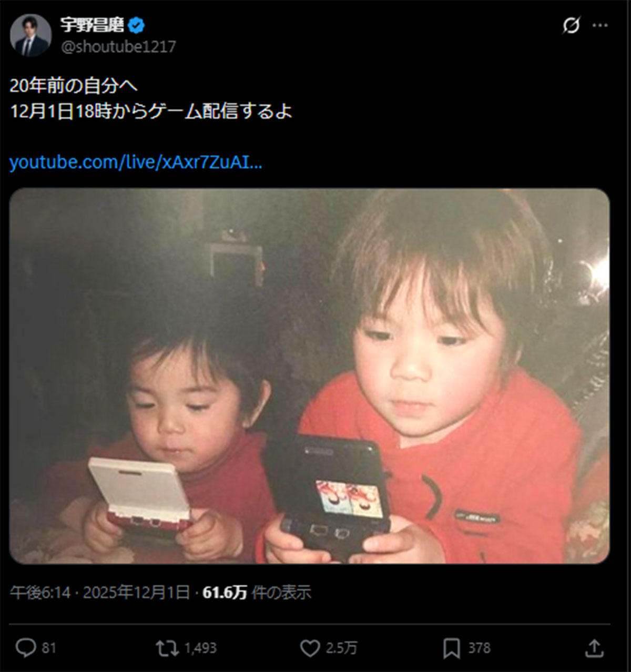The width and height of the screenshot is (631, 672).
Task: Open the user's profile avatar picture
Action: pyautogui.click(x=30, y=35)
